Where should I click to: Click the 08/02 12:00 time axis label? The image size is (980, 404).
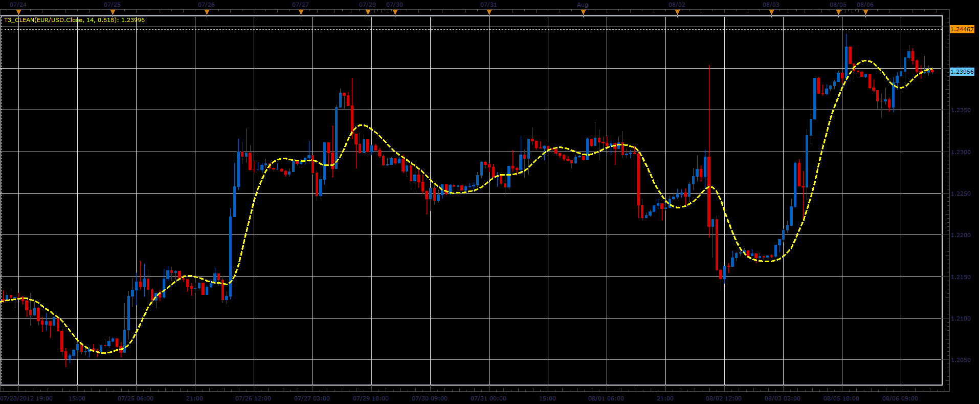click(724, 398)
